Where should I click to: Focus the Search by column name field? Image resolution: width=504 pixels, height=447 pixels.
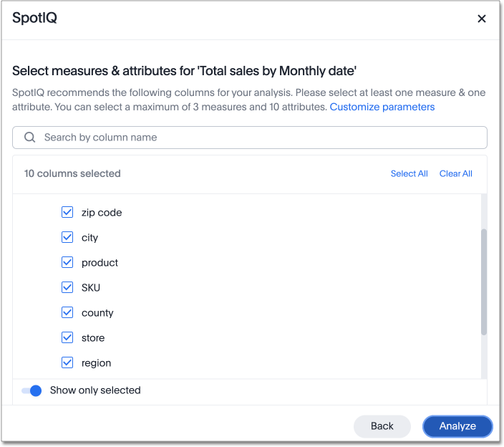[258, 137]
